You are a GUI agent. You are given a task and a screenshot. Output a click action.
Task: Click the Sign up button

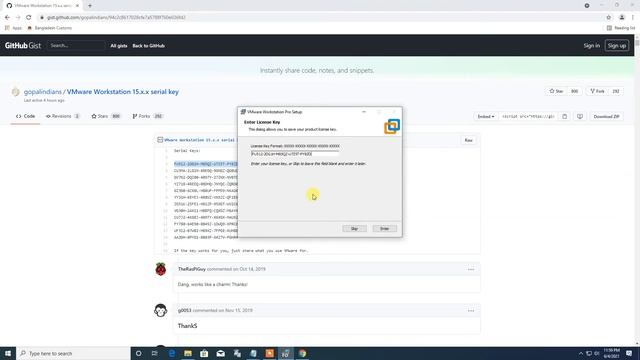pos(617,46)
